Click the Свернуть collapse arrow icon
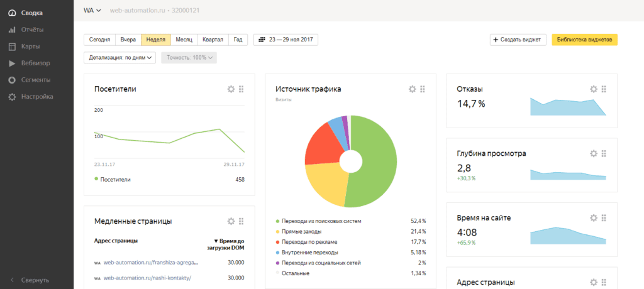The width and height of the screenshot is (644, 289). [12, 280]
